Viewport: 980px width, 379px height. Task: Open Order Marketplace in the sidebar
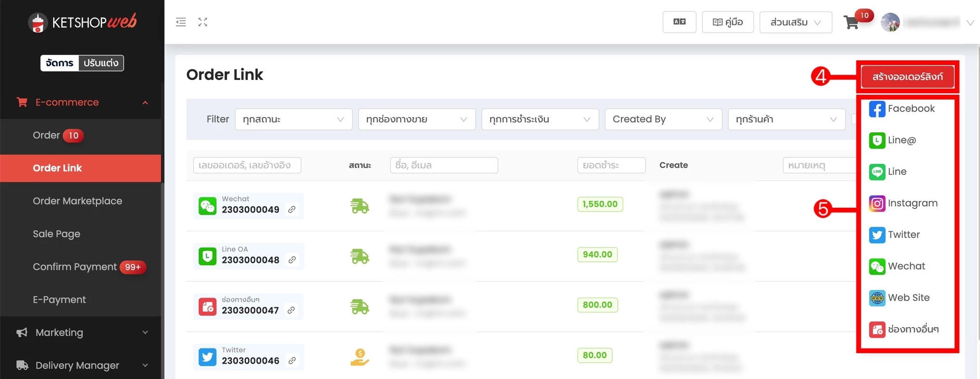tap(78, 201)
